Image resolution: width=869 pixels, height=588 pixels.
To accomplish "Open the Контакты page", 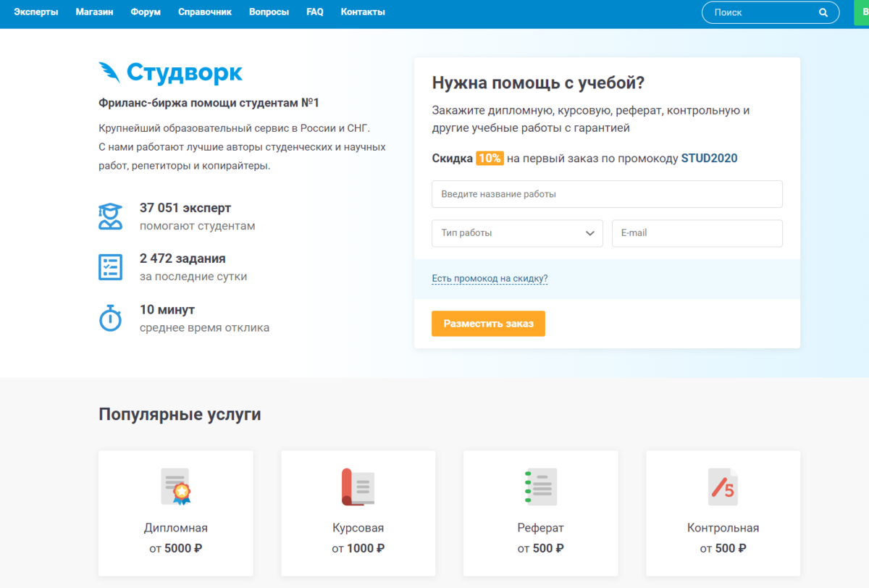I will (x=363, y=12).
